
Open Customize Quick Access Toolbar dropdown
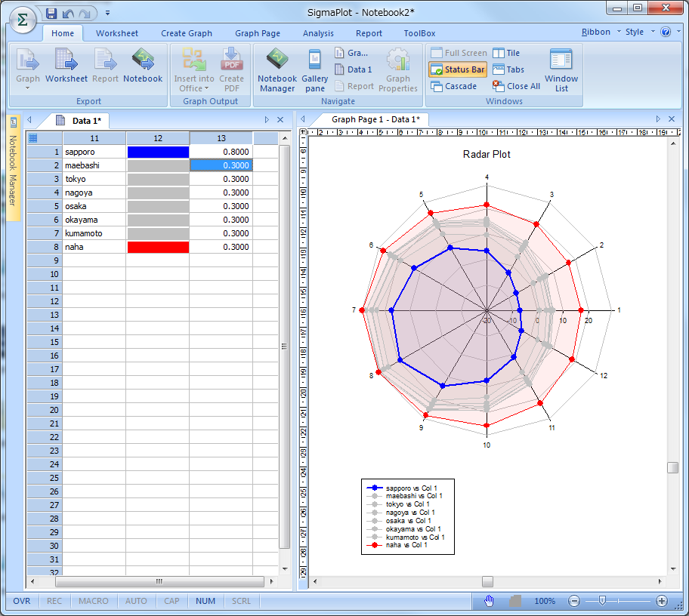point(107,13)
